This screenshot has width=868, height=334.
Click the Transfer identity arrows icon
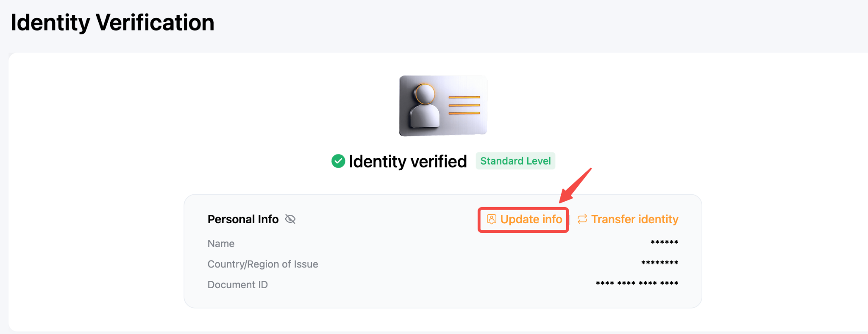click(582, 219)
